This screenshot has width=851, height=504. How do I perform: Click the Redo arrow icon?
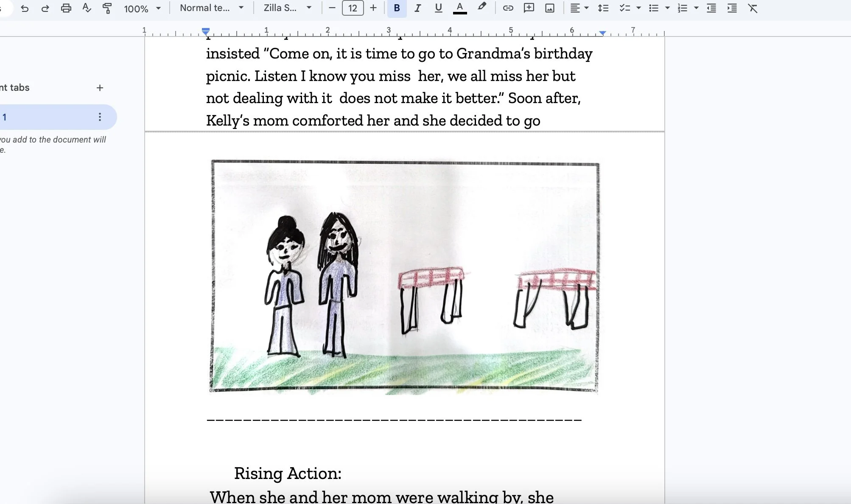pos(45,8)
